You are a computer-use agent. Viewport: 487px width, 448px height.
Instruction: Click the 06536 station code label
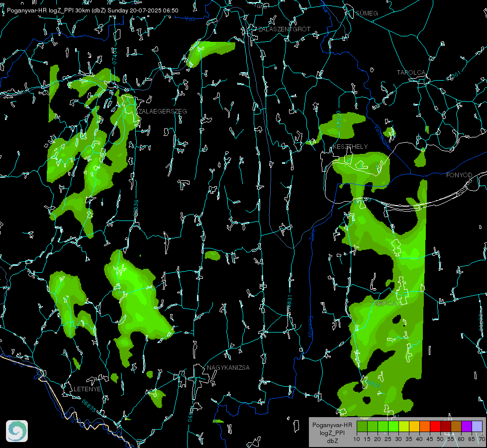click(136, 208)
